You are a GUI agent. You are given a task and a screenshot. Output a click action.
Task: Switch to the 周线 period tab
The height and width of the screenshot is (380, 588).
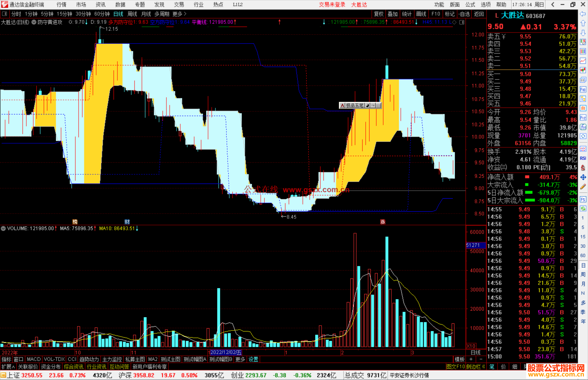tap(132, 14)
